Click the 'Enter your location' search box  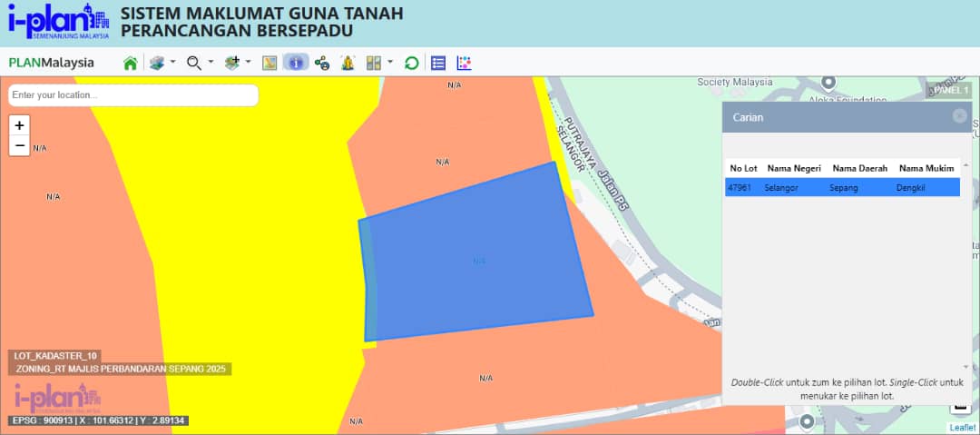(133, 95)
